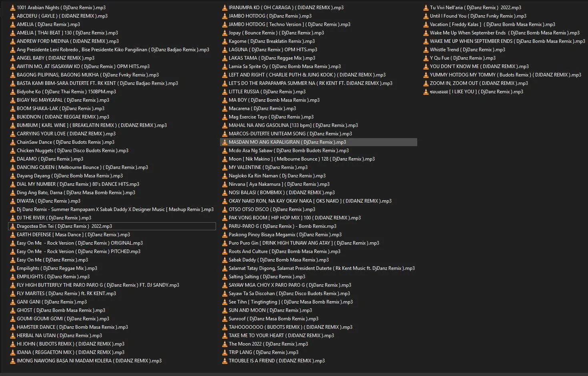Image resolution: width=588 pixels, height=376 pixels.
Task: Click VLC icon beside Dragostea Din Tei file
Action: coord(13,226)
